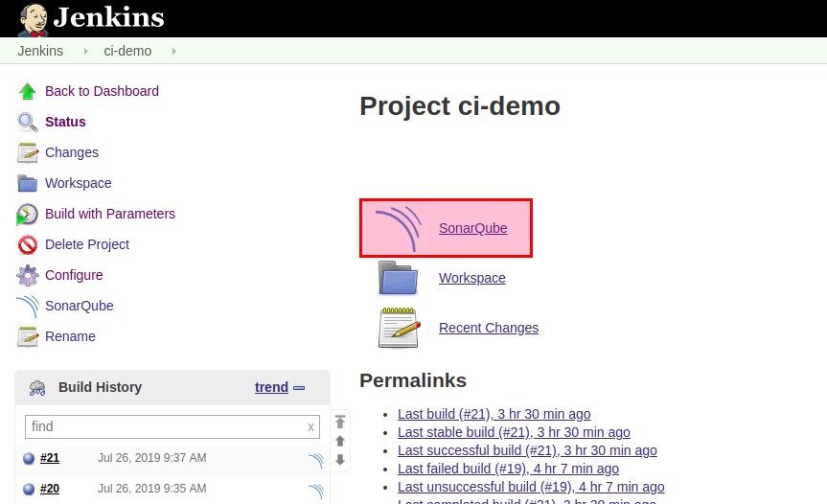Open the build history trend link
This screenshot has width=827, height=504.
click(271, 387)
